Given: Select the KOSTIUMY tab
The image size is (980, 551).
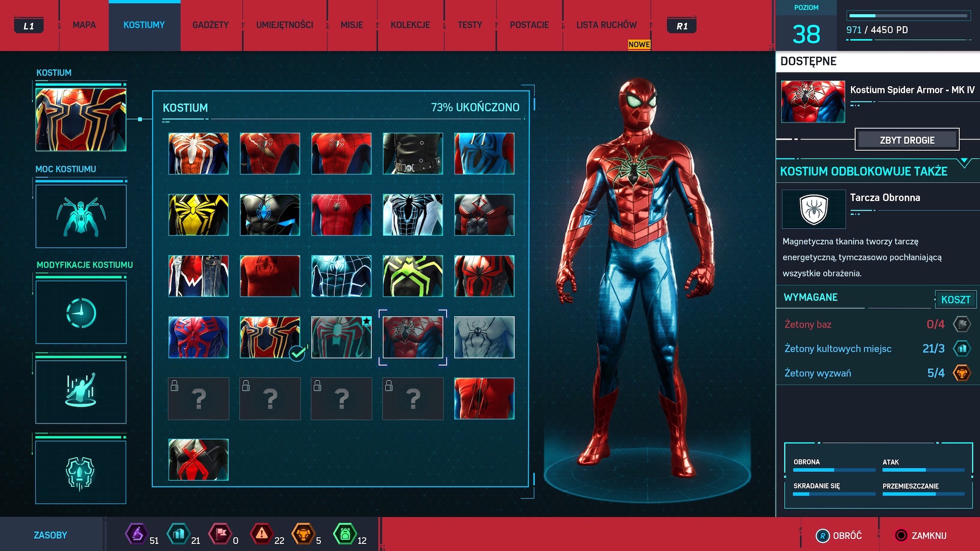Looking at the screenshot, I should click(144, 25).
